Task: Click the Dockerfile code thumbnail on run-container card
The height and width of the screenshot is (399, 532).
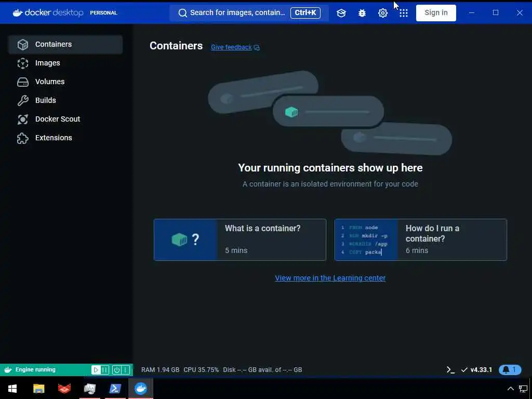Action: (366, 240)
